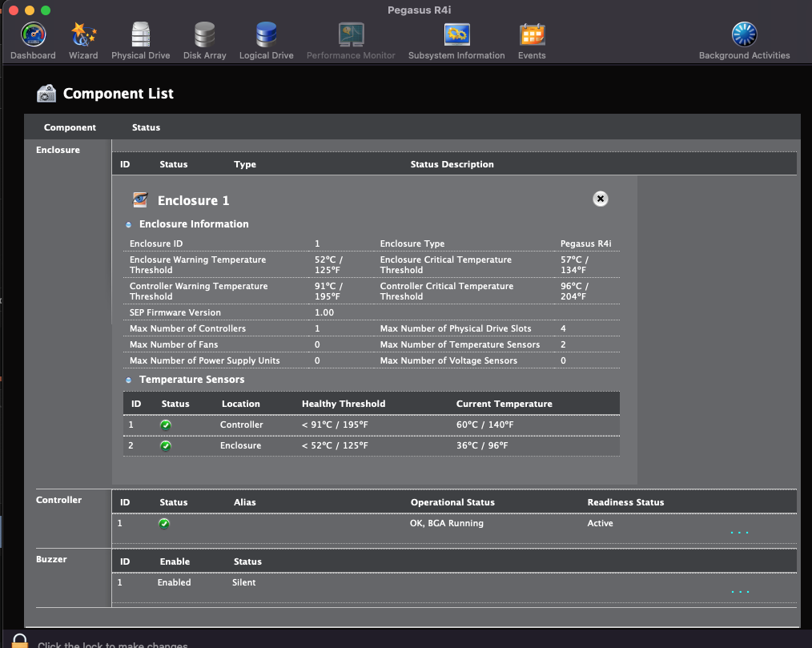Viewport: 812px width, 648px height.
Task: Open the Performance Monitor
Action: tap(351, 41)
